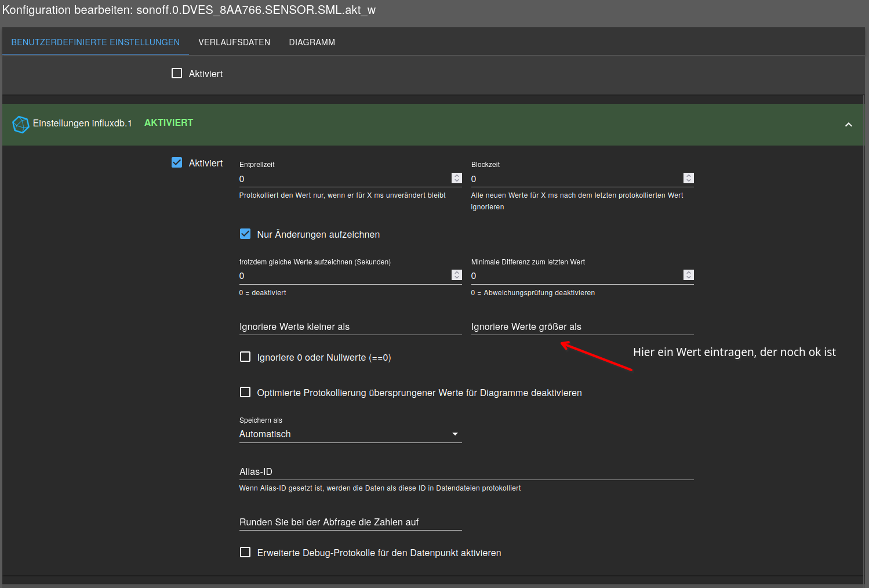Click the Alle neuen Werte helper text
The width and height of the screenshot is (869, 588).
click(577, 201)
